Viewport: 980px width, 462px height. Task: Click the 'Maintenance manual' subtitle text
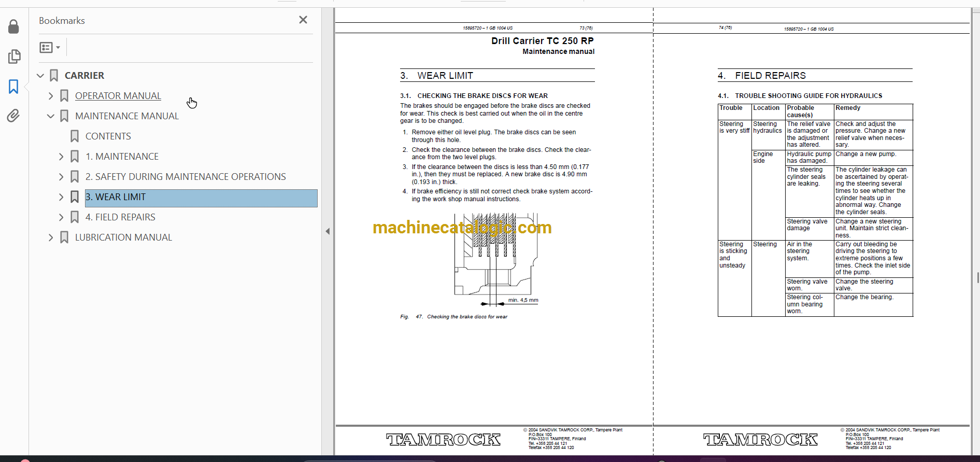click(558, 51)
